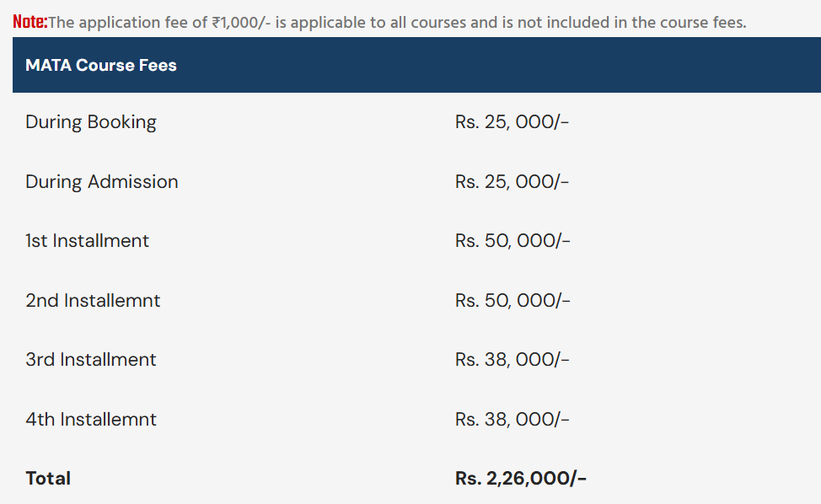Click the During Booking amount Rs. 25,000
This screenshot has height=504, width=821.
(x=512, y=122)
